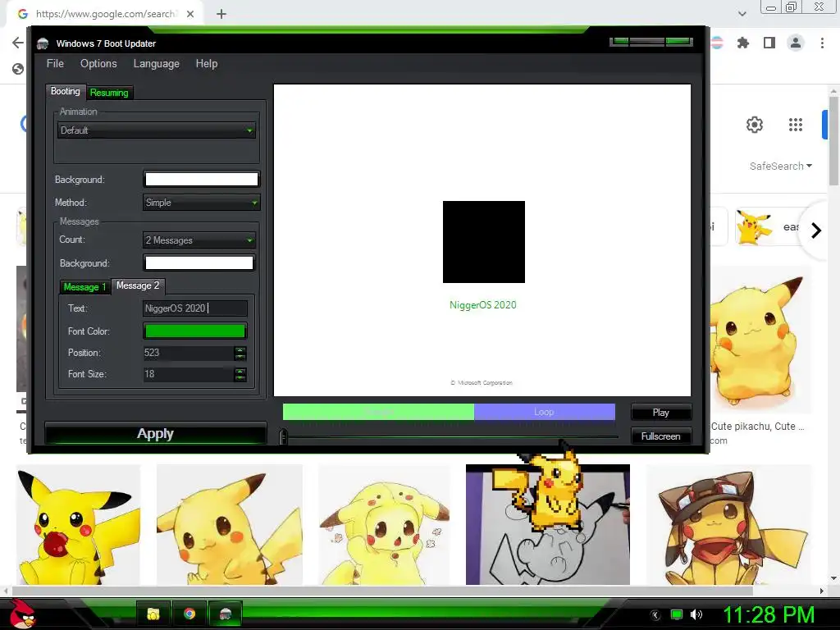Select the Message 1 tab
The width and height of the screenshot is (840, 630).
(x=84, y=287)
